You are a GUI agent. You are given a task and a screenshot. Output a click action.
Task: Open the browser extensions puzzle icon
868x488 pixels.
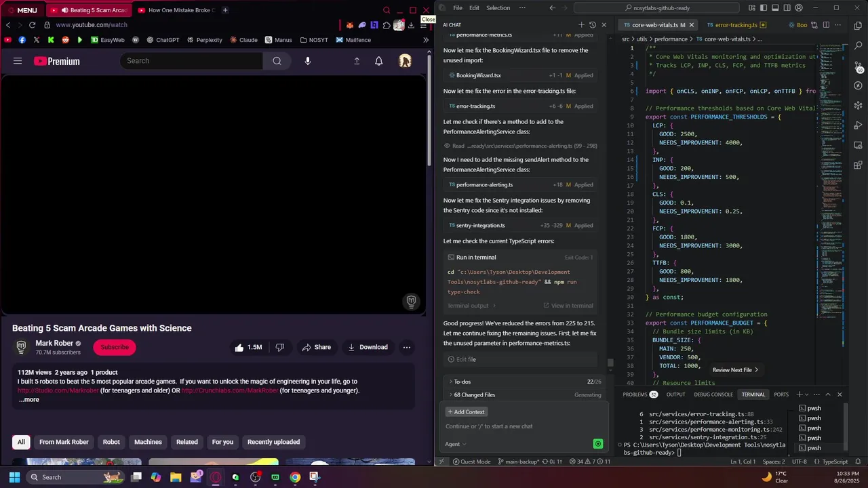(387, 25)
